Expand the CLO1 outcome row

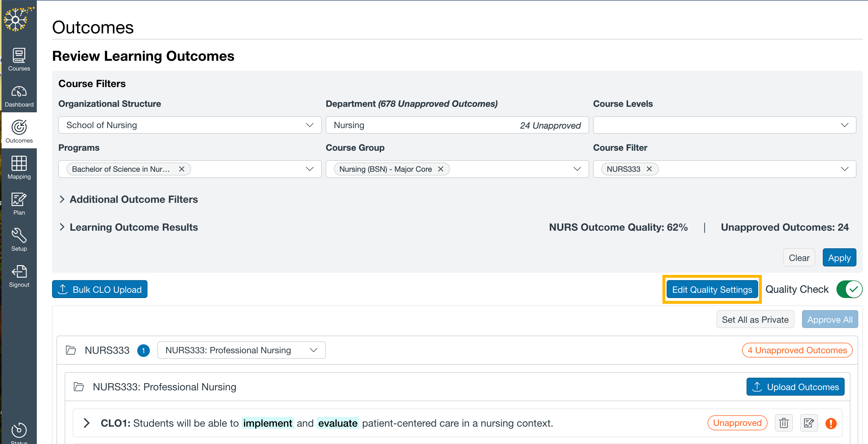point(86,423)
